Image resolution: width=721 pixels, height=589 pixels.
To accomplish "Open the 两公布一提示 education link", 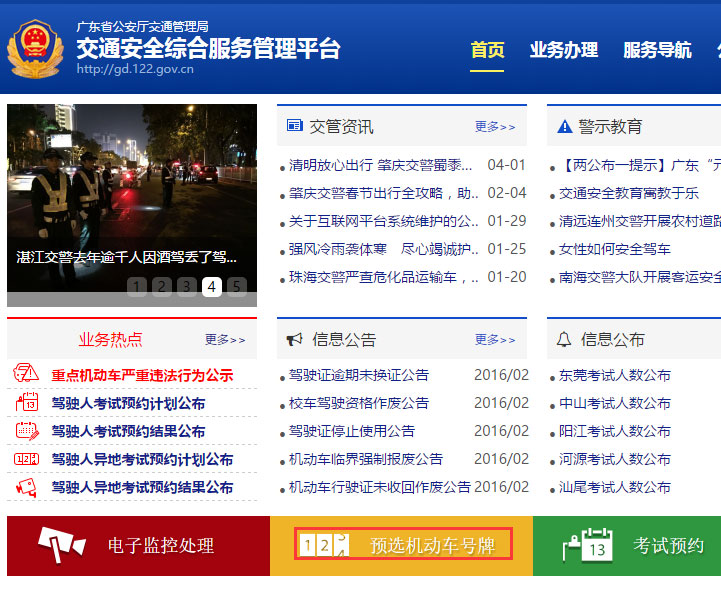I will [x=640, y=165].
